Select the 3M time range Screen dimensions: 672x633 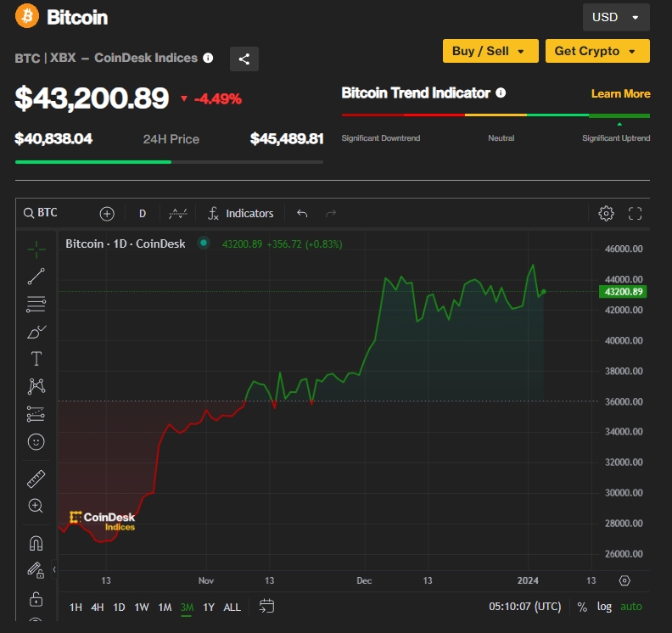click(187, 608)
